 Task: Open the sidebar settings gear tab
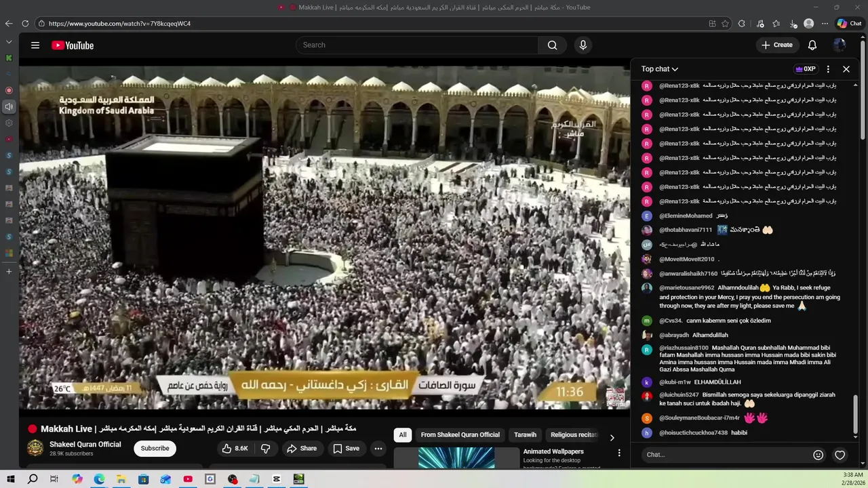[9, 123]
